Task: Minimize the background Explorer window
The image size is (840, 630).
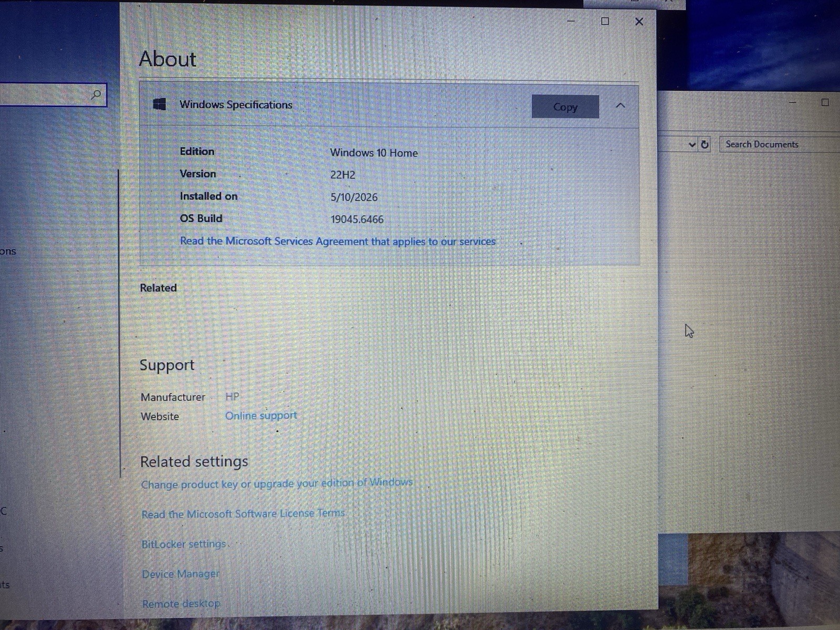Action: [793, 102]
